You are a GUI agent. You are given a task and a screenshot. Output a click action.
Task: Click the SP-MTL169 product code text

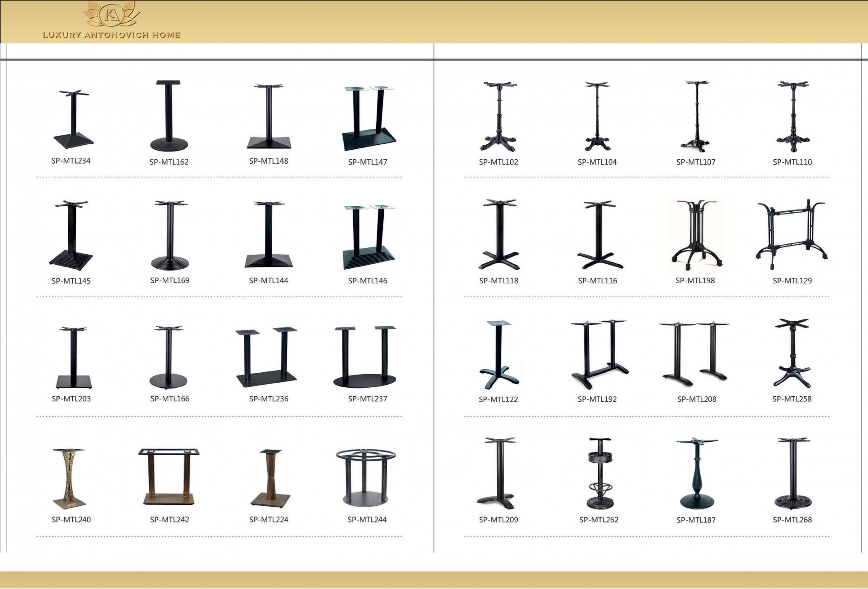(170, 280)
